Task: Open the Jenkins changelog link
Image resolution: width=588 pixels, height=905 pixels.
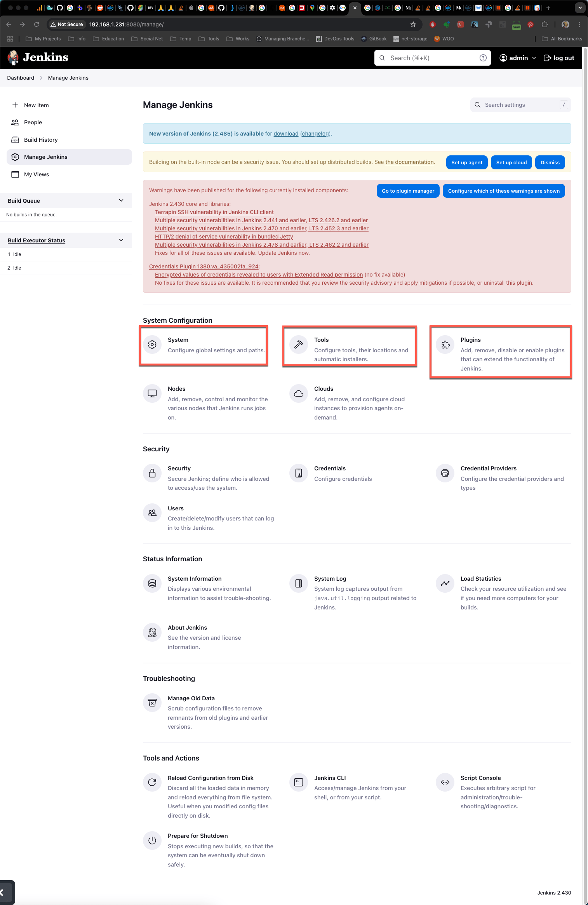Action: click(315, 134)
